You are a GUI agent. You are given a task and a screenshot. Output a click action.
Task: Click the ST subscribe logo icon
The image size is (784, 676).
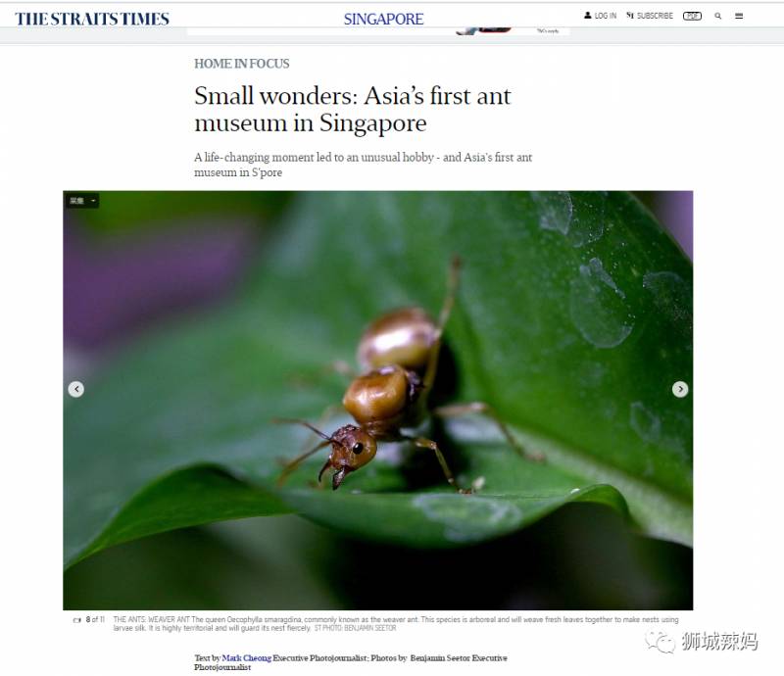tap(630, 16)
